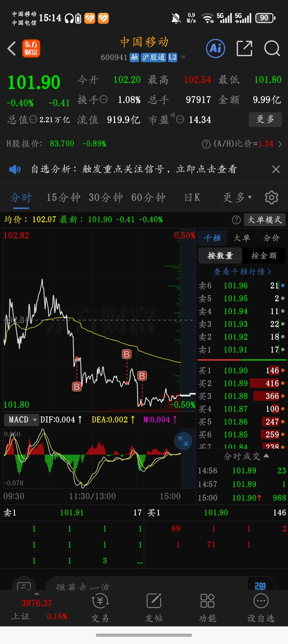The height and width of the screenshot is (644, 288).
Task: Tap the 14:56 trade record row
Action: (x=242, y=471)
